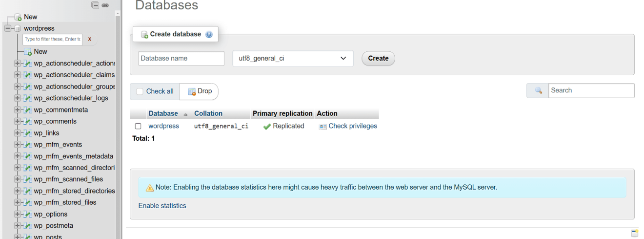Click the warning icon in the note
This screenshot has width=644, height=239.
pos(150,187)
